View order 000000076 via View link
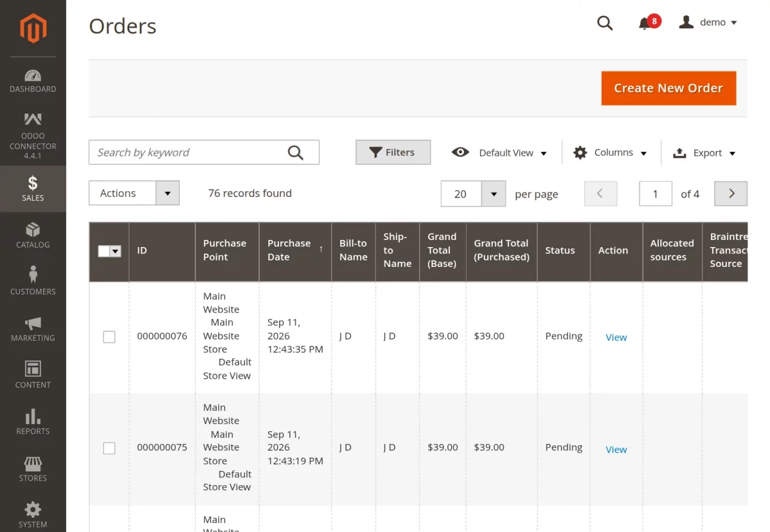This screenshot has height=532, width=770. point(616,337)
